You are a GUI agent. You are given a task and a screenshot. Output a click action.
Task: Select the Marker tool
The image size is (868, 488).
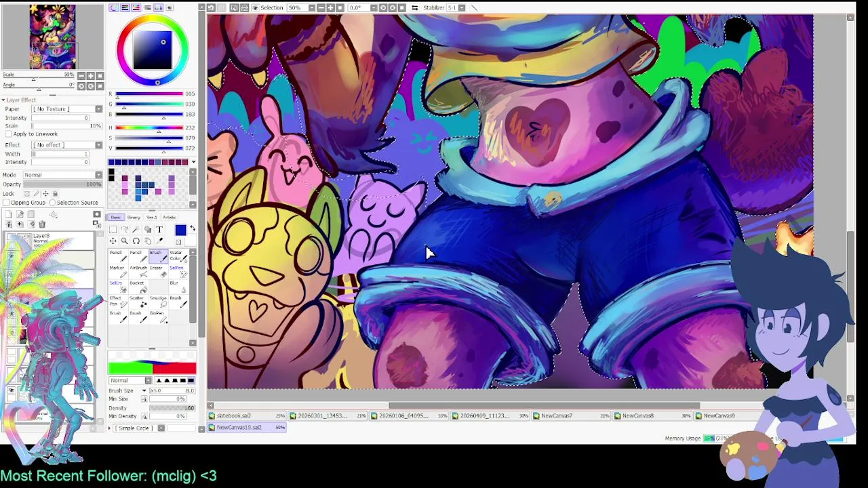[118, 272]
